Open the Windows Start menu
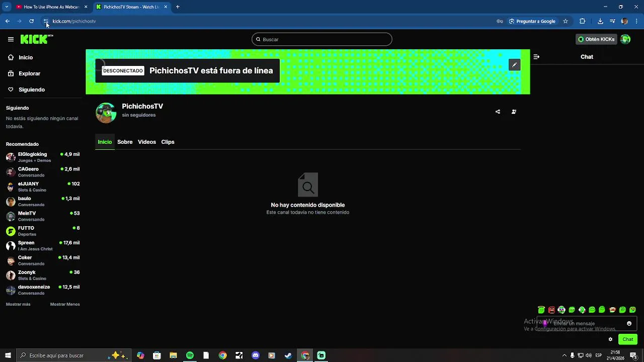The image size is (644, 362). pos(8,355)
